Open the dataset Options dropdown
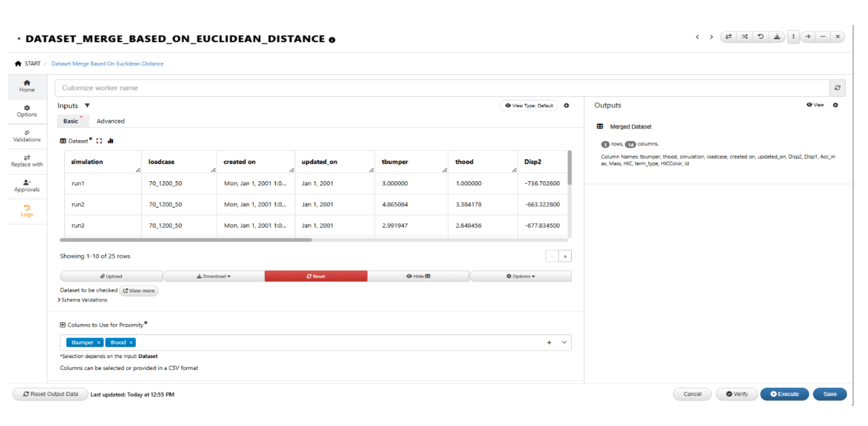This screenshot has width=868, height=426. coord(521,276)
